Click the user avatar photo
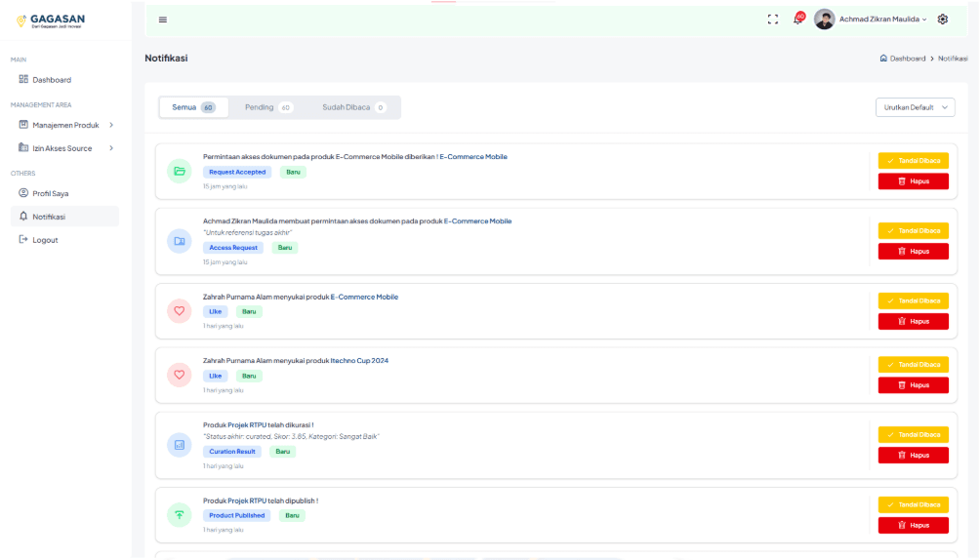This screenshot has width=980, height=560. coord(825,20)
